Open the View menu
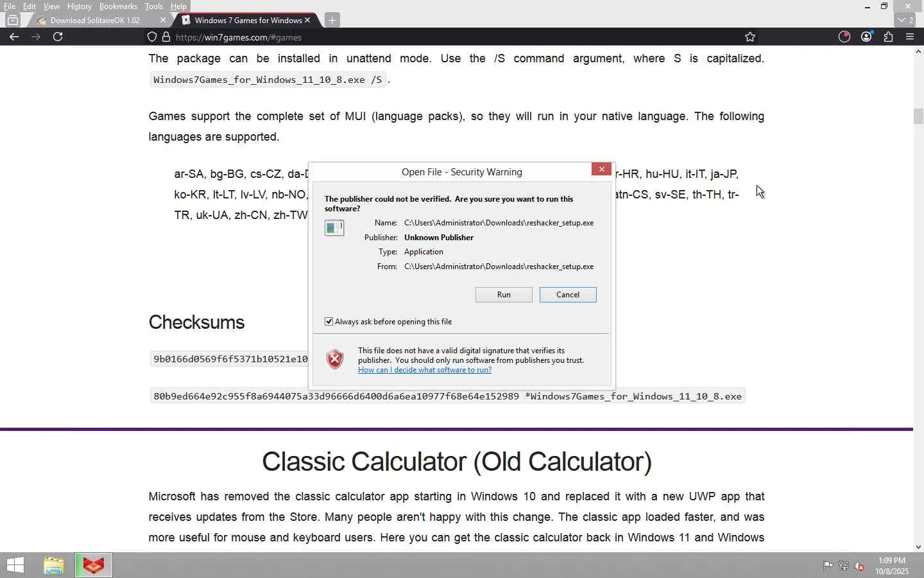The height and width of the screenshot is (578, 924). click(51, 6)
